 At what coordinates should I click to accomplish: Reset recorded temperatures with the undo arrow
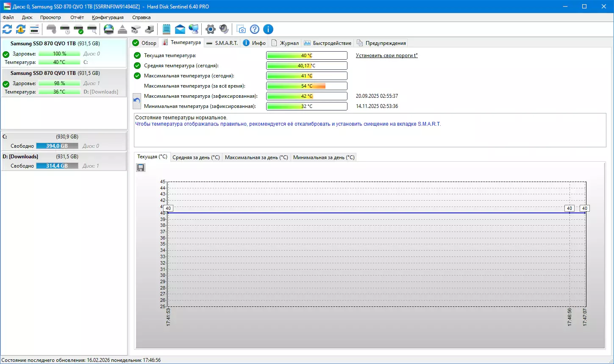coord(137,101)
